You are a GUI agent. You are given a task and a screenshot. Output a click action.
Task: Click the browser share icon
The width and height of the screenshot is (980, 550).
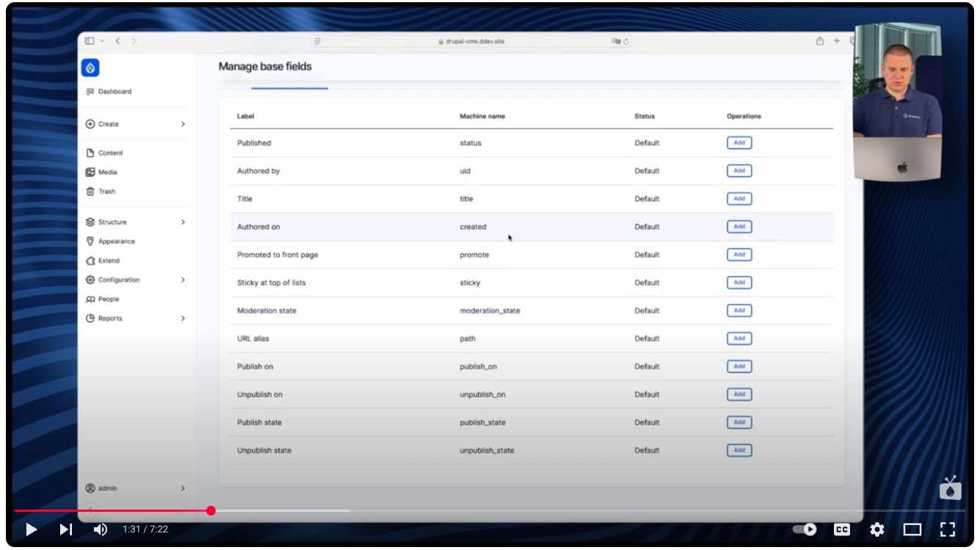820,41
